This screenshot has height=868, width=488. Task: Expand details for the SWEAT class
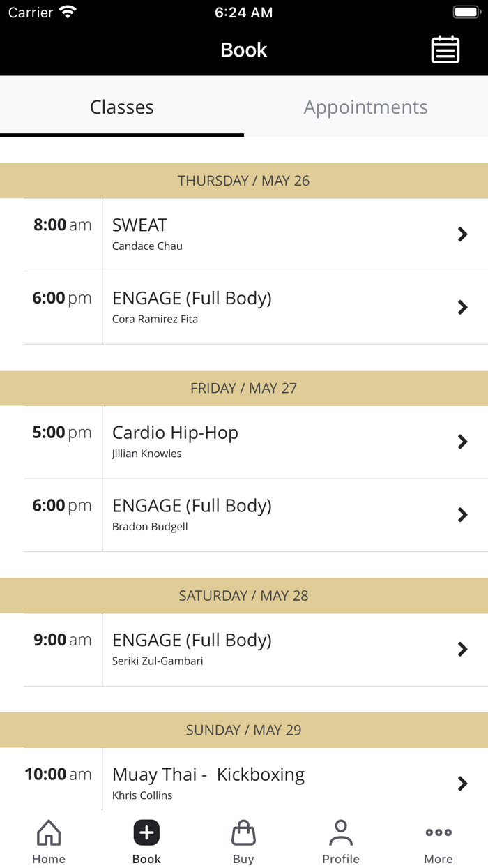462,234
